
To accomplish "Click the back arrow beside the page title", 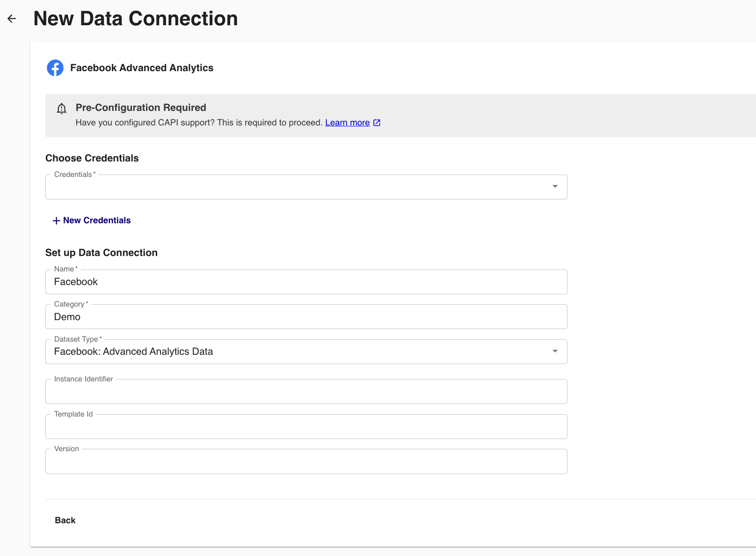I will point(12,19).
